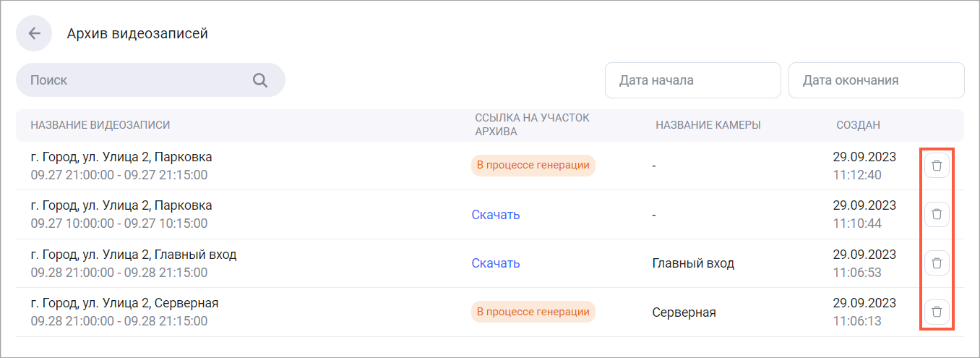Click the Серверная row's В процессе генерации badge
The height and width of the screenshot is (358, 980).
pos(533,312)
